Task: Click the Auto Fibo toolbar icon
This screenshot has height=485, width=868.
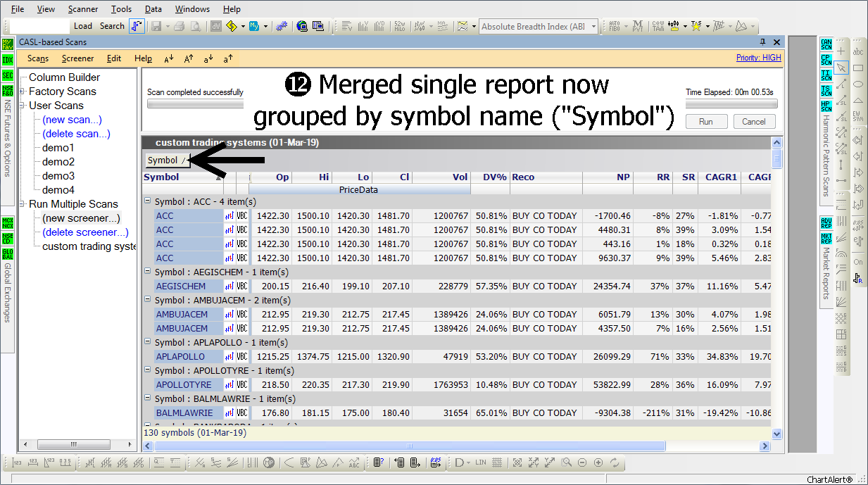Action: coord(615,27)
